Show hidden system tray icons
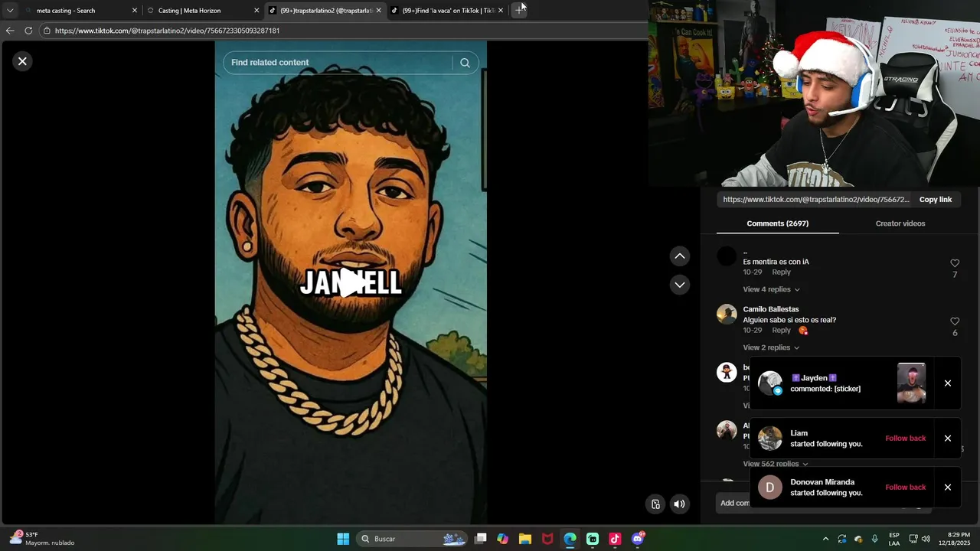 pyautogui.click(x=825, y=539)
